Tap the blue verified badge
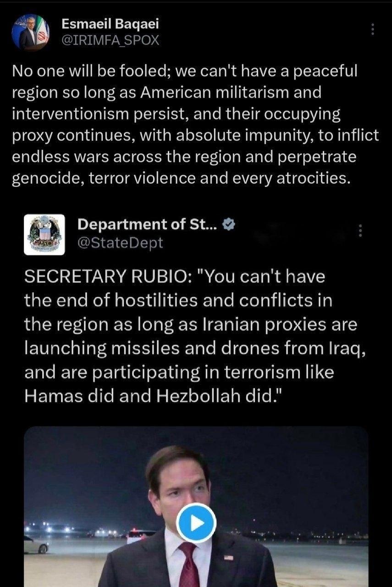The image size is (392, 587). pos(229,224)
